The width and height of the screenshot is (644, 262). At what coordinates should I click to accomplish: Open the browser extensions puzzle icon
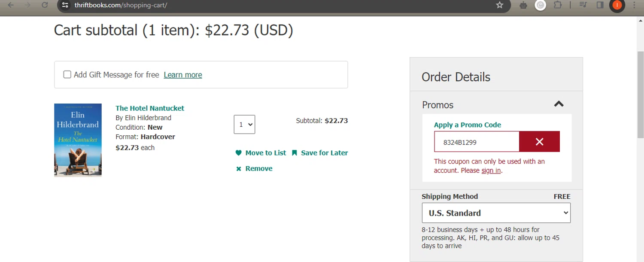(x=558, y=5)
